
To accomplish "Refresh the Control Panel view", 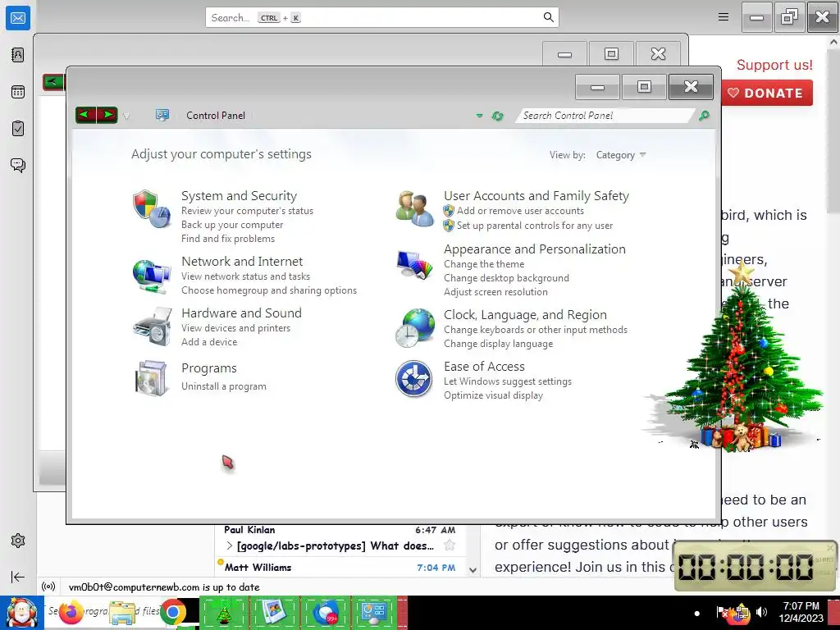I will (x=498, y=116).
